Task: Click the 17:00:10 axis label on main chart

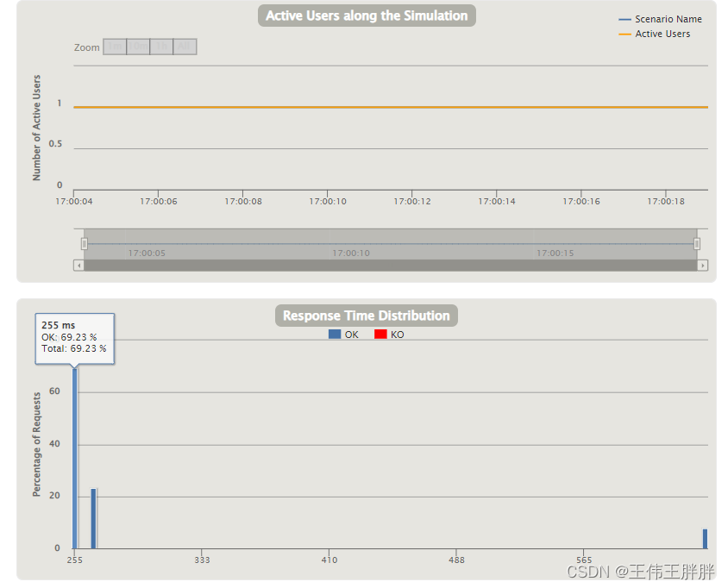Action: [328, 202]
